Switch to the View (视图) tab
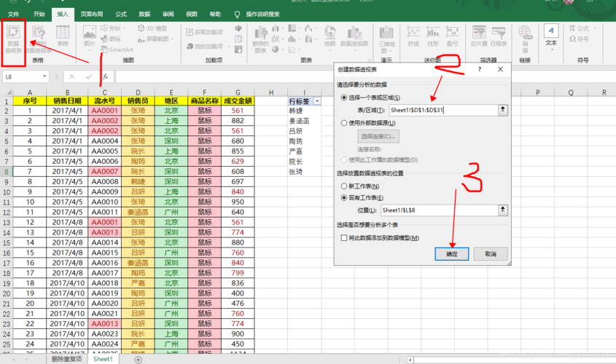The height and width of the screenshot is (364, 616). tap(192, 14)
